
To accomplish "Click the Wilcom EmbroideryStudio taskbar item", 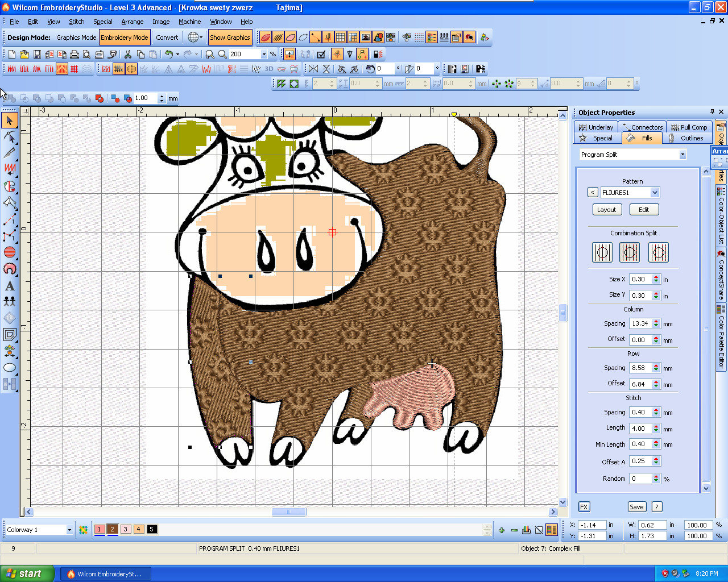I will point(105,574).
